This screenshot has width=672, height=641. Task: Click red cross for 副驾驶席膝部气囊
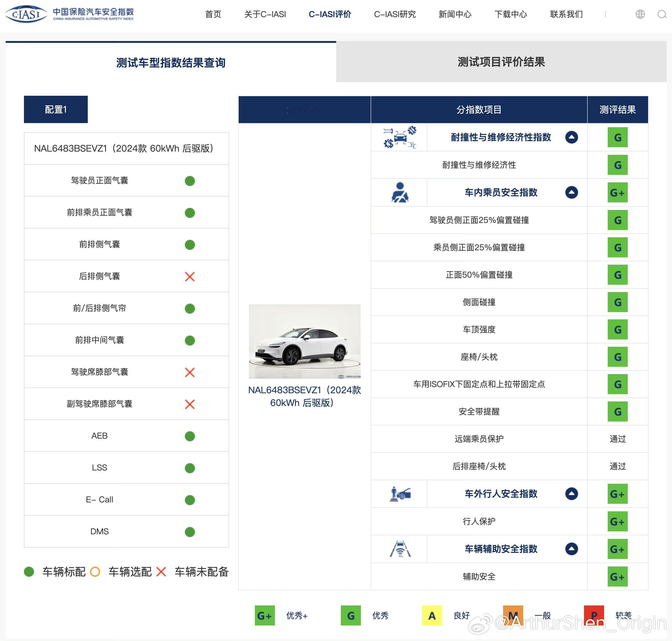(190, 404)
